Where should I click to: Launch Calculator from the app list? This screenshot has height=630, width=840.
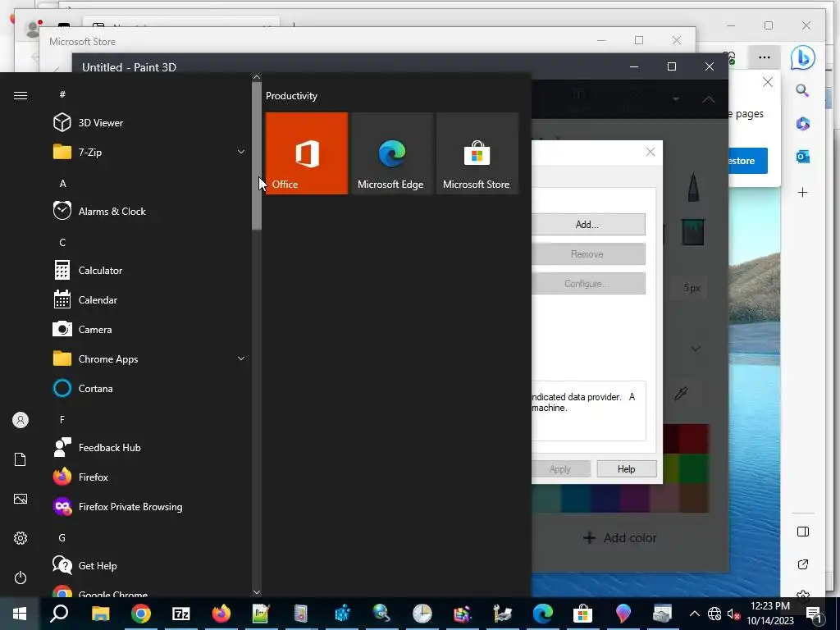[150, 270]
